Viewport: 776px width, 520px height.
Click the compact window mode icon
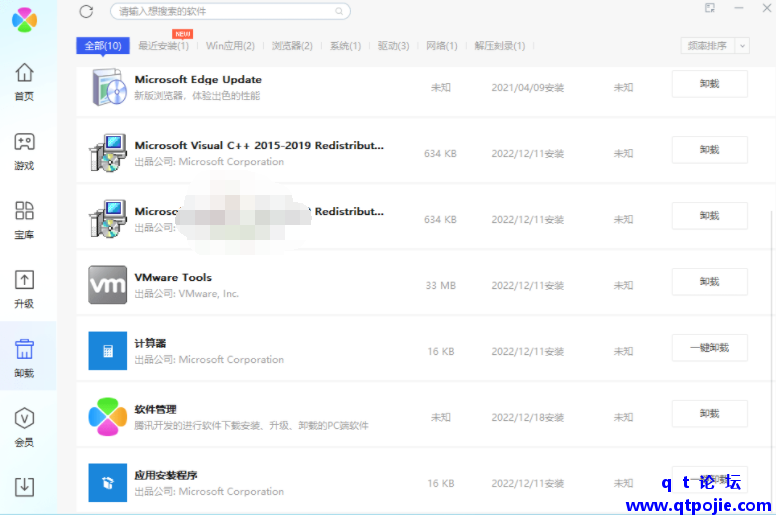(x=710, y=7)
